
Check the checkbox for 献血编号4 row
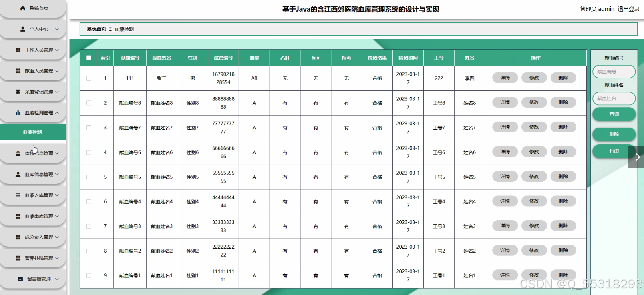[89, 202]
